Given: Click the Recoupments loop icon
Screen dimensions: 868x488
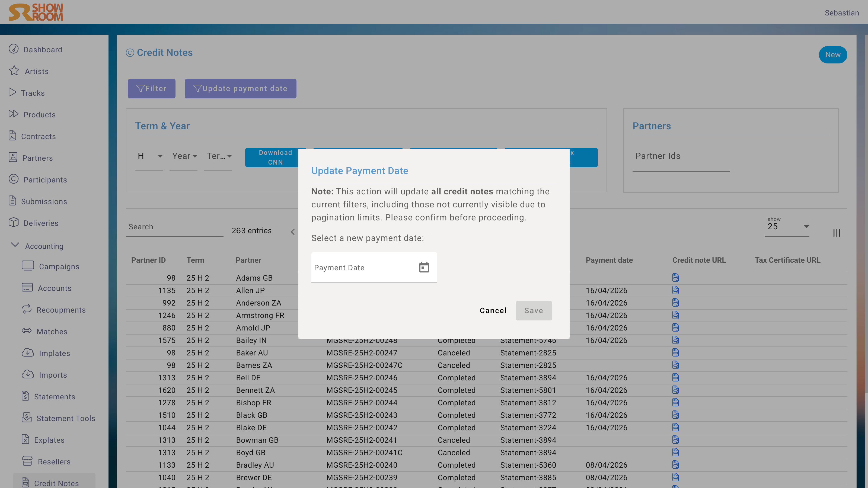Looking at the screenshot, I should coord(26,309).
